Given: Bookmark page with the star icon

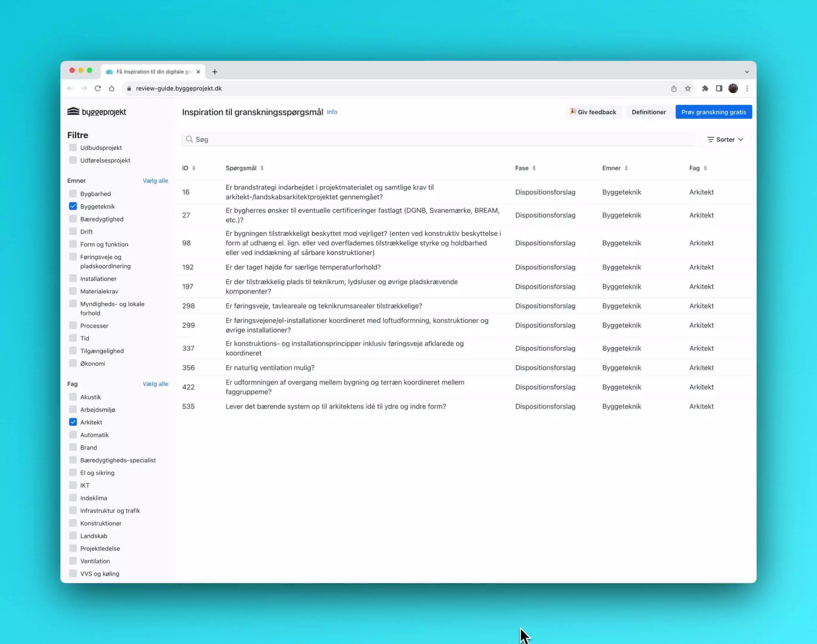Looking at the screenshot, I should (688, 88).
